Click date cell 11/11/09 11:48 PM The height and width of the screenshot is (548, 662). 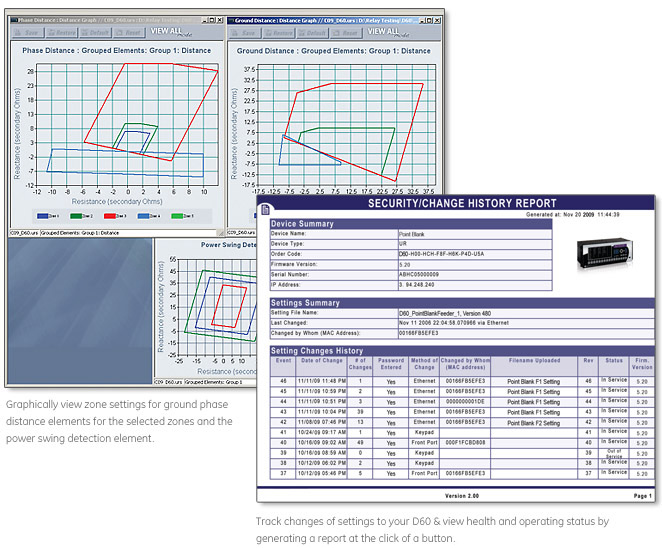[322, 381]
